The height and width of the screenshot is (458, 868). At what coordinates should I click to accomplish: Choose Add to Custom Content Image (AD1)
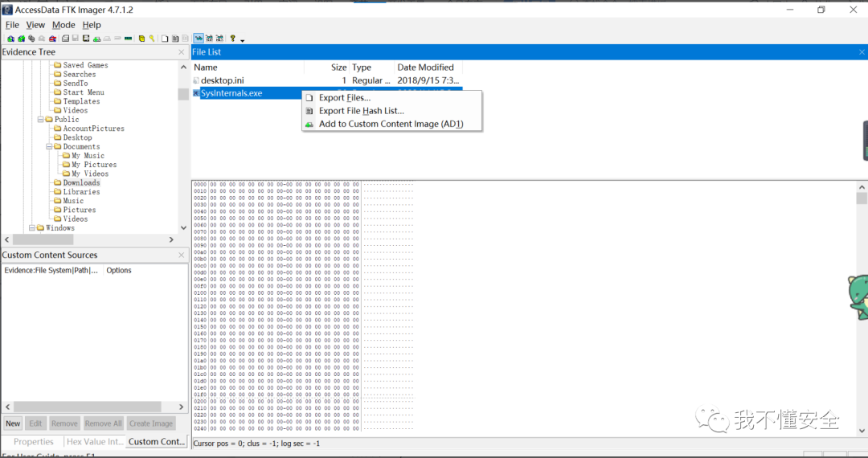pos(392,124)
